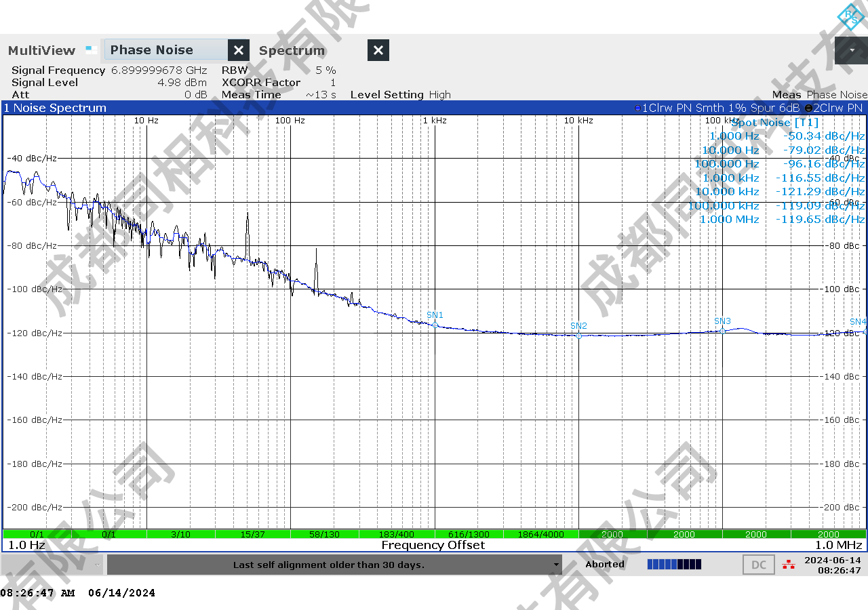Expand the self alignment status message dropdown
This screenshot has width=868, height=610.
(x=556, y=565)
